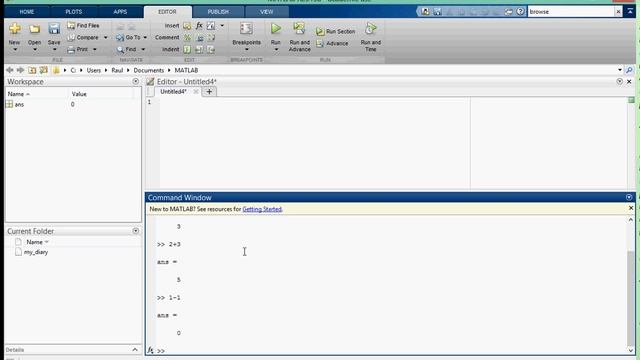Switch to the VIEW tab
The height and width of the screenshot is (360, 640).
click(x=267, y=12)
